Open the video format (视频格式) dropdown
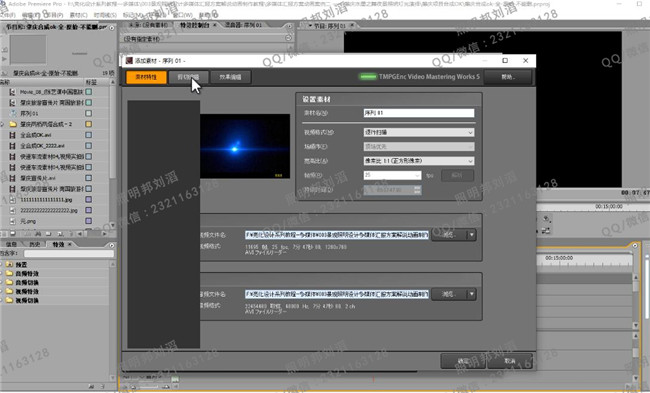 pyautogui.click(x=419, y=132)
